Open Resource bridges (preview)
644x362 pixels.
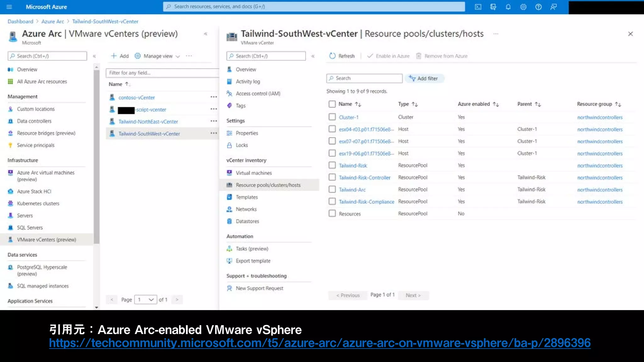[x=46, y=133]
